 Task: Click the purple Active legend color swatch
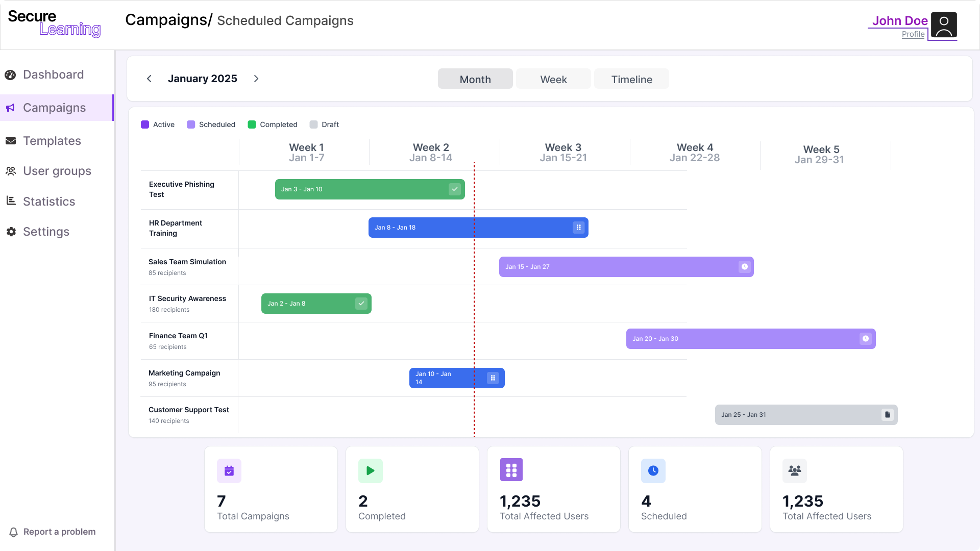[145, 124]
